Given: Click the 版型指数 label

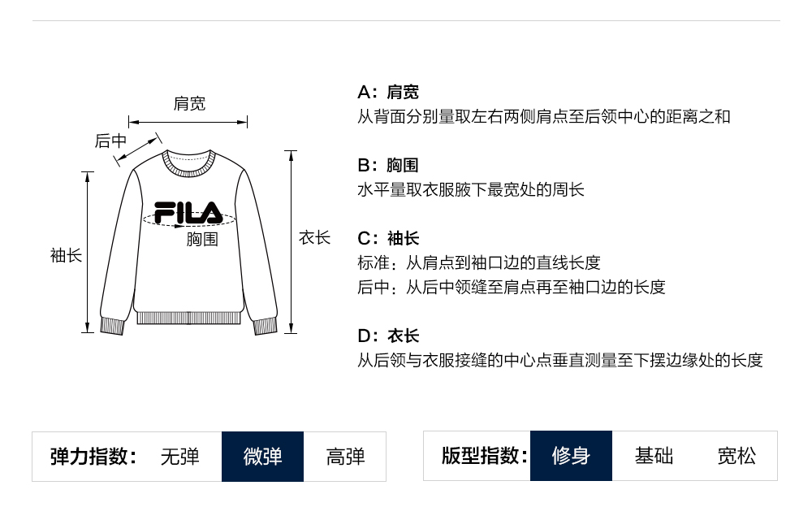Looking at the screenshot, I should [x=484, y=456].
